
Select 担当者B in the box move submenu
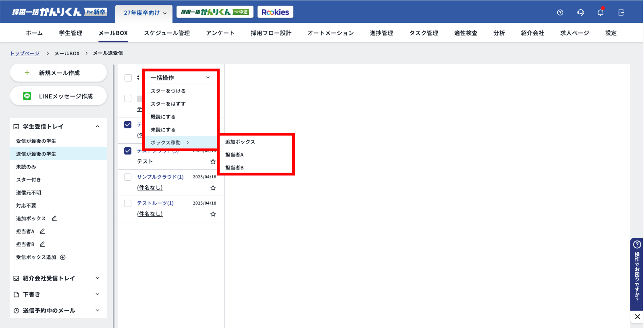click(x=235, y=167)
